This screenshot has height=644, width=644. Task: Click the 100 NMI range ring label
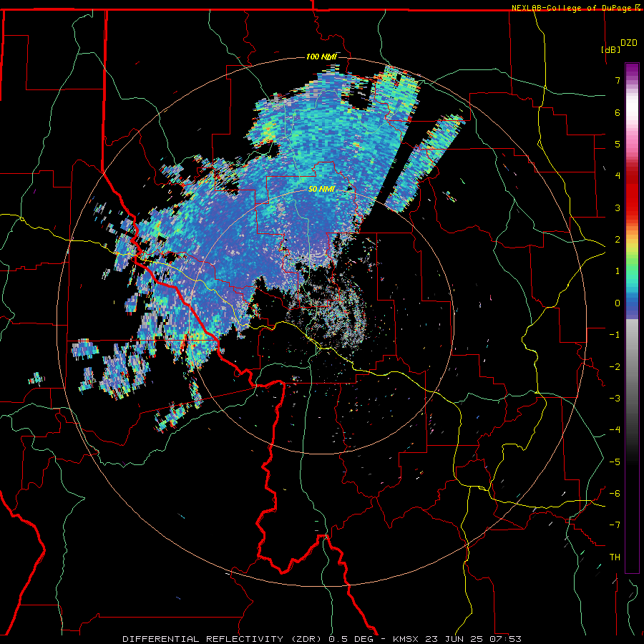coord(321,57)
